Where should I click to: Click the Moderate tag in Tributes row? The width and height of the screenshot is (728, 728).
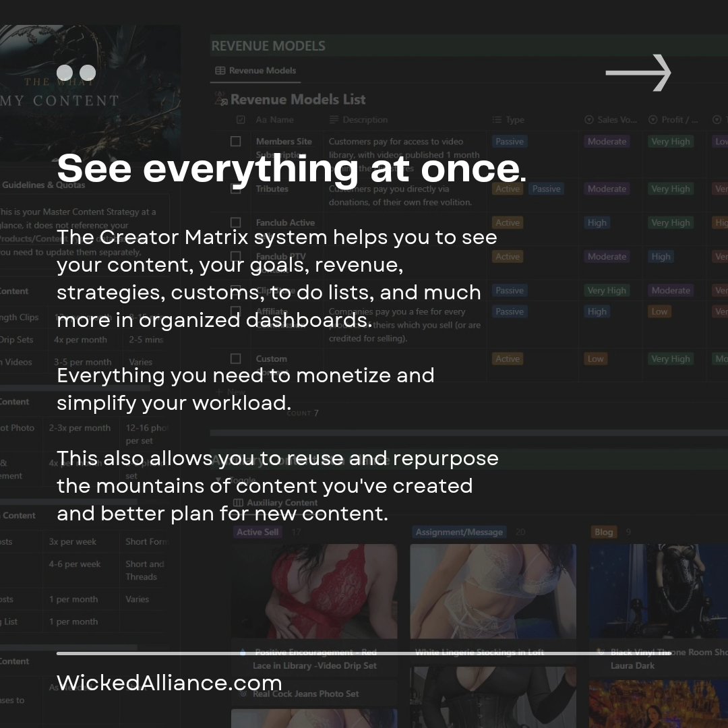(x=607, y=189)
